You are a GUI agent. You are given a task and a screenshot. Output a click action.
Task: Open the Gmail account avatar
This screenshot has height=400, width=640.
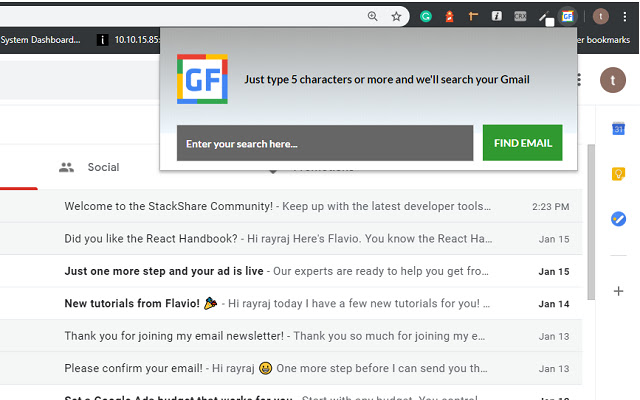click(x=613, y=80)
